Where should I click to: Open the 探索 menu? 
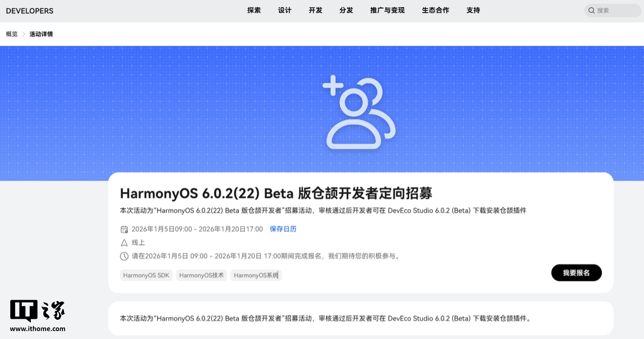pos(254,10)
